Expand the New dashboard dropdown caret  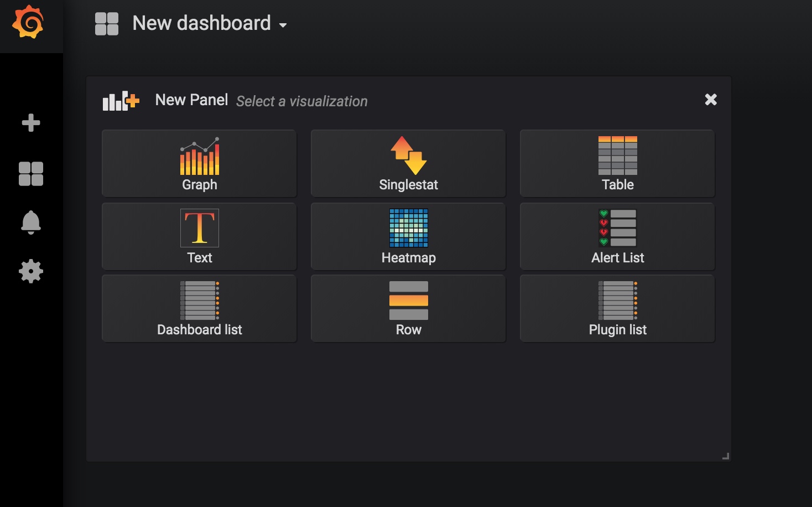click(283, 25)
